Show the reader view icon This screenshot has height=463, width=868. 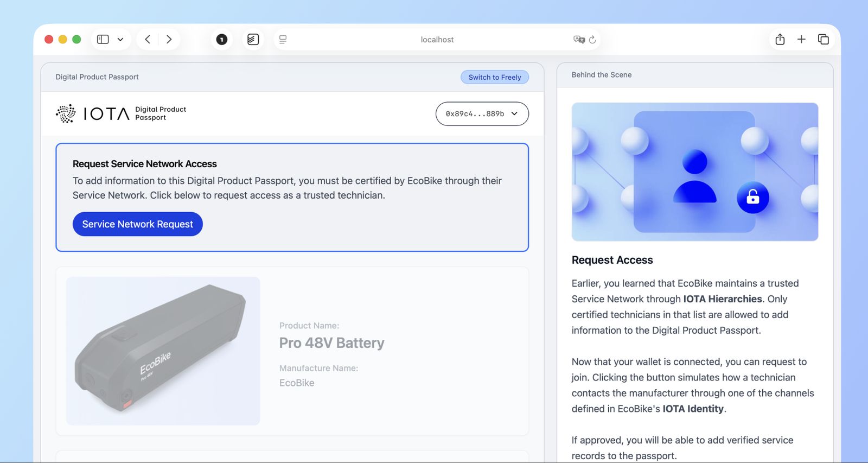[283, 39]
